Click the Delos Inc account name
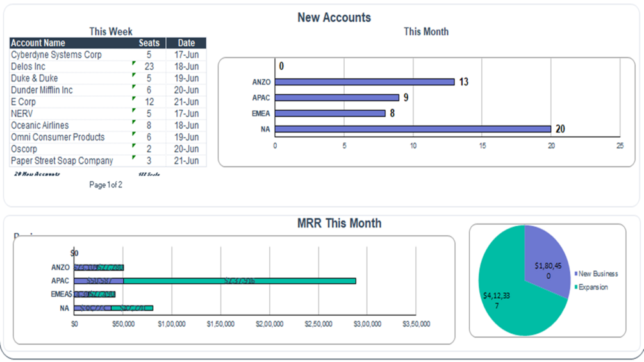The width and height of the screenshot is (644, 362). (28, 67)
